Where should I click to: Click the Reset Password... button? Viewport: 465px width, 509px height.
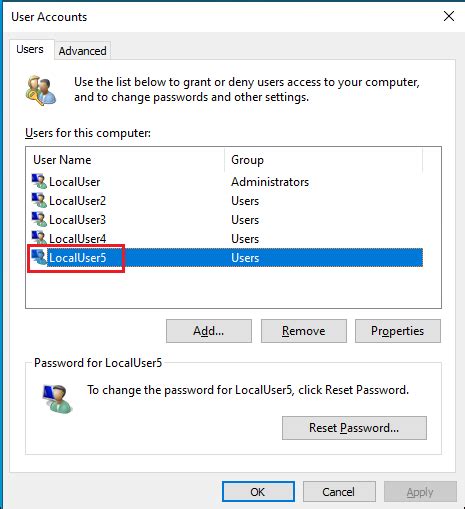[x=354, y=428]
